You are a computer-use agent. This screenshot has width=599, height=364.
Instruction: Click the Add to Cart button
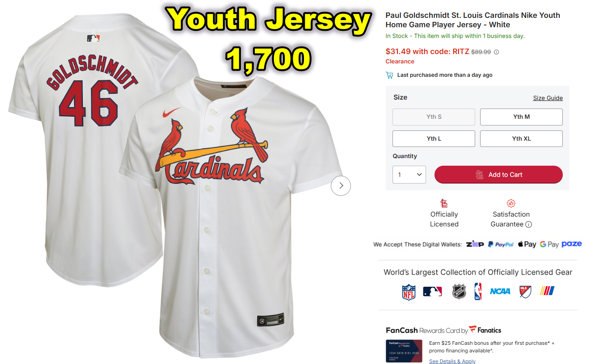(498, 175)
